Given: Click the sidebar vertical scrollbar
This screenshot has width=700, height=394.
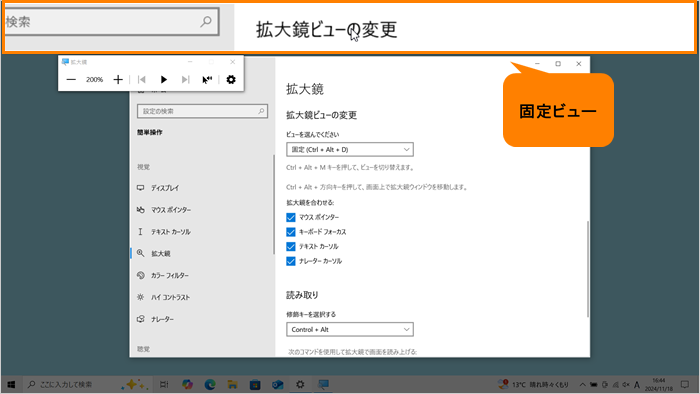Looking at the screenshot, I should [273, 204].
